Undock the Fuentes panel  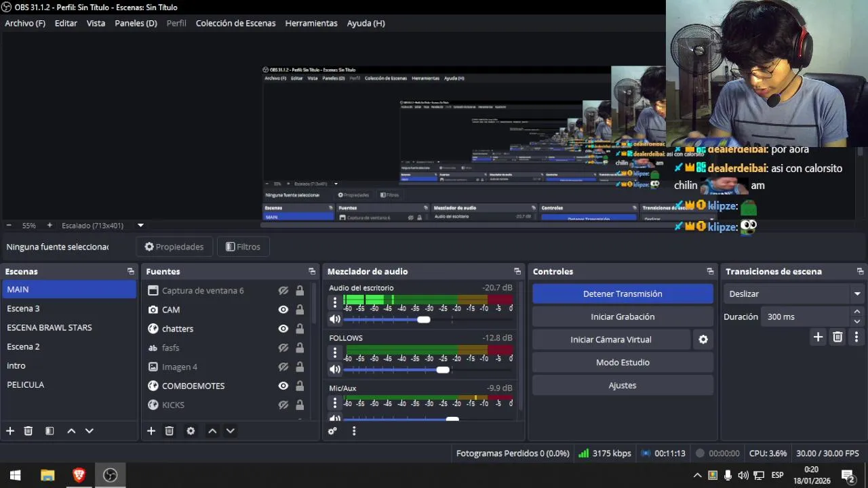click(x=312, y=271)
